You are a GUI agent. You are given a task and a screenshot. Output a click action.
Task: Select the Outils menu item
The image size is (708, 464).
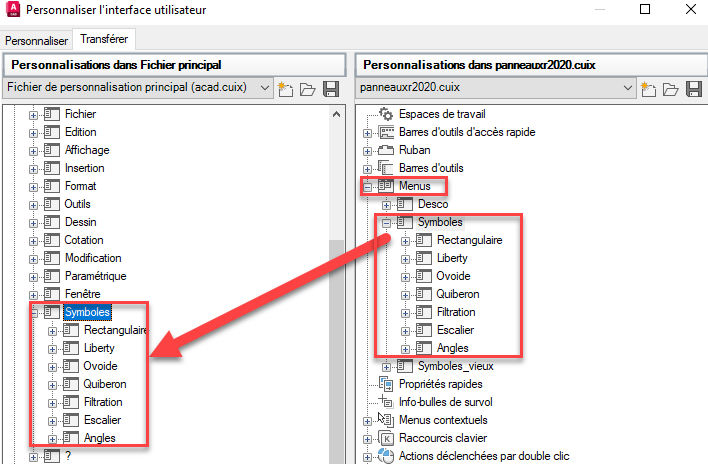(x=77, y=204)
